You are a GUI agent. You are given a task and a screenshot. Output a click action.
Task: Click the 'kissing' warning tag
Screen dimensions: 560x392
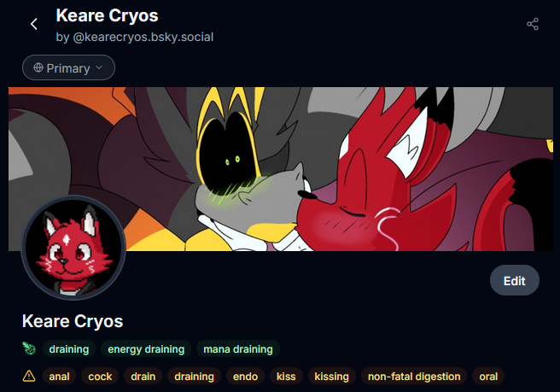tap(331, 377)
